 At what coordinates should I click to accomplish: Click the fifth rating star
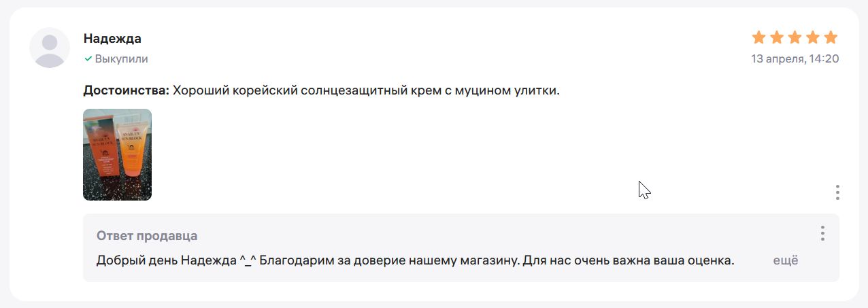pos(831,37)
